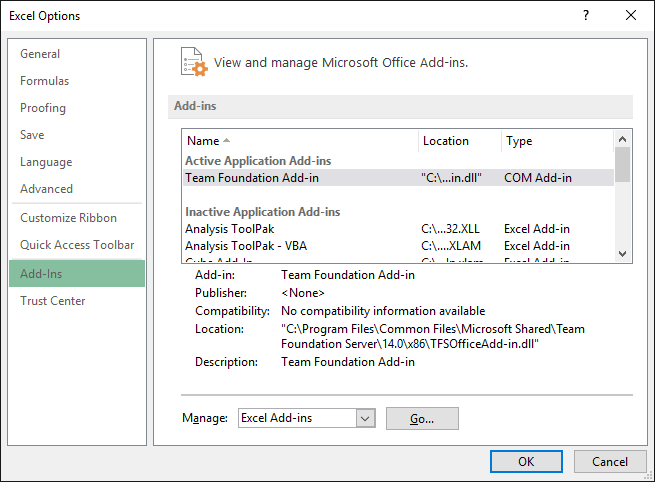
Task: Click the Add-ins page gear document icon
Action: coord(194,62)
